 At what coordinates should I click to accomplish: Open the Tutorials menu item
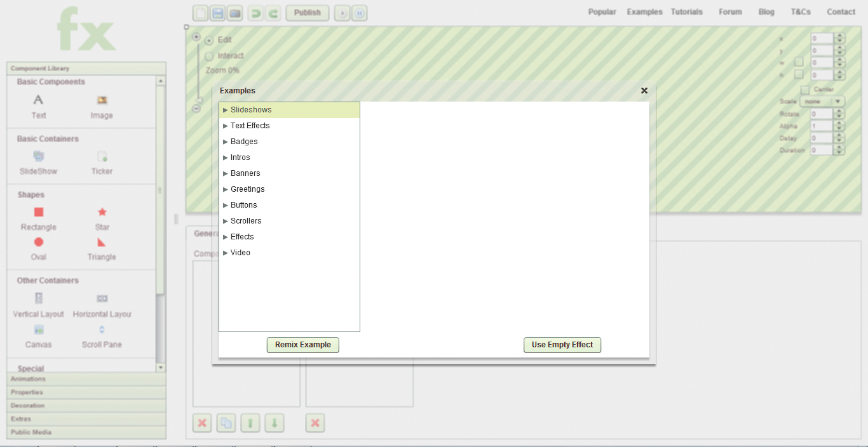tap(686, 12)
